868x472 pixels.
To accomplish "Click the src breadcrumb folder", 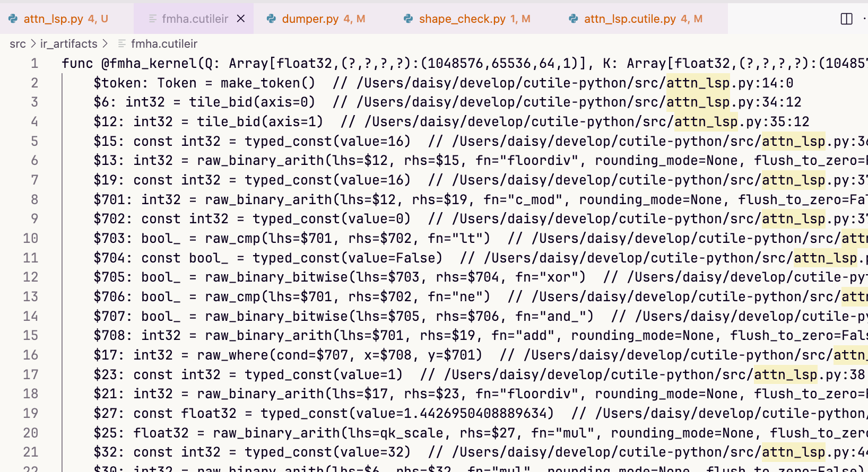I will (x=18, y=43).
